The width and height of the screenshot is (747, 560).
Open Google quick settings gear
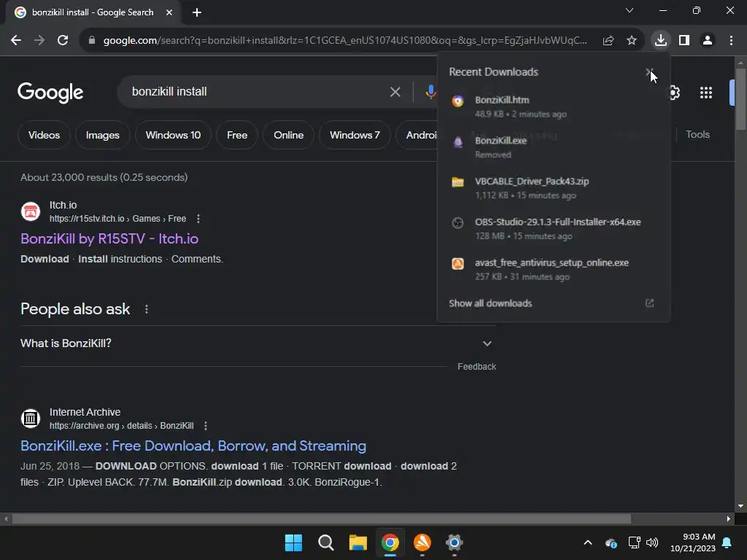click(x=673, y=93)
